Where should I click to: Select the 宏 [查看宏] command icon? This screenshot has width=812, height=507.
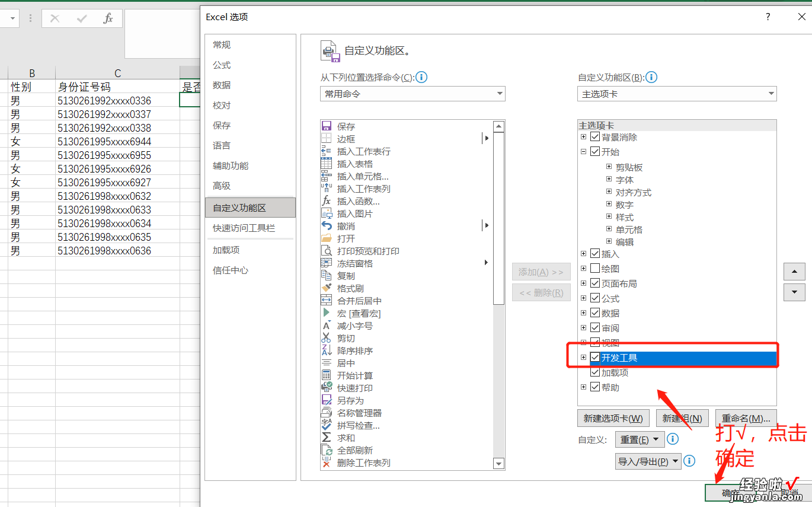tap(326, 313)
